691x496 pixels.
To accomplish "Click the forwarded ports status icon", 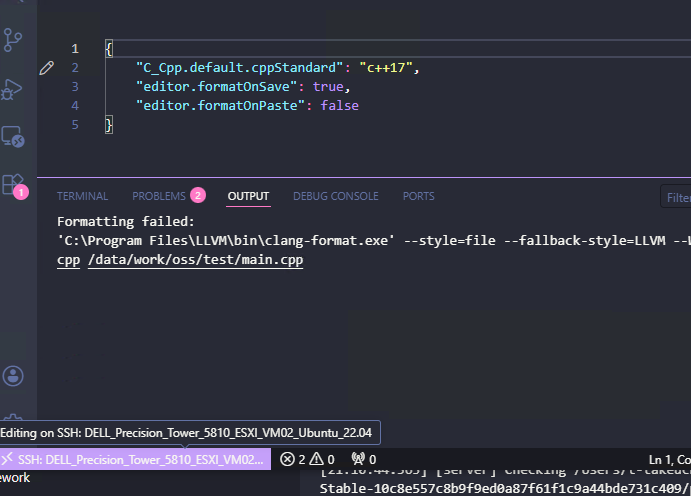I will click(364, 459).
